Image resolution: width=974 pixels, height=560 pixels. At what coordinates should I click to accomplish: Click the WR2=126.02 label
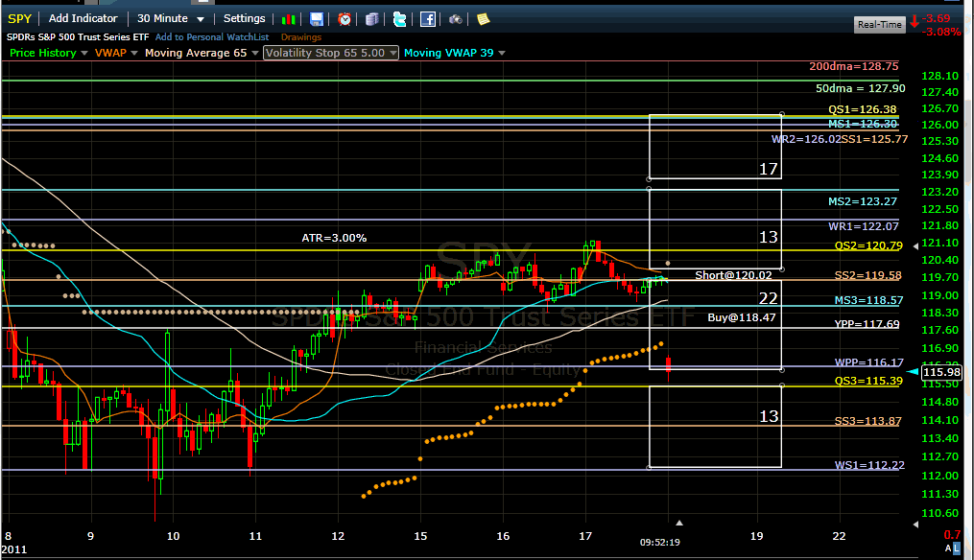[x=806, y=139]
